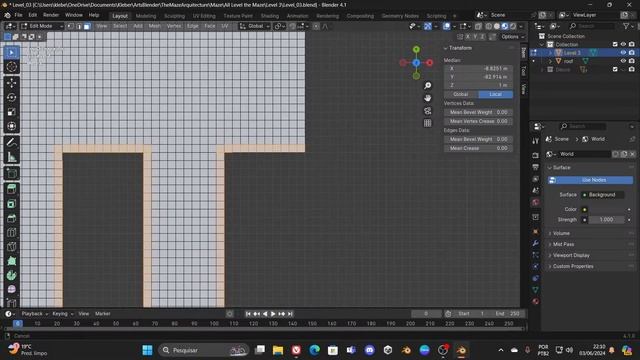Select the Inset Faces tool
The height and width of the screenshot is (360, 640).
pos(11,204)
